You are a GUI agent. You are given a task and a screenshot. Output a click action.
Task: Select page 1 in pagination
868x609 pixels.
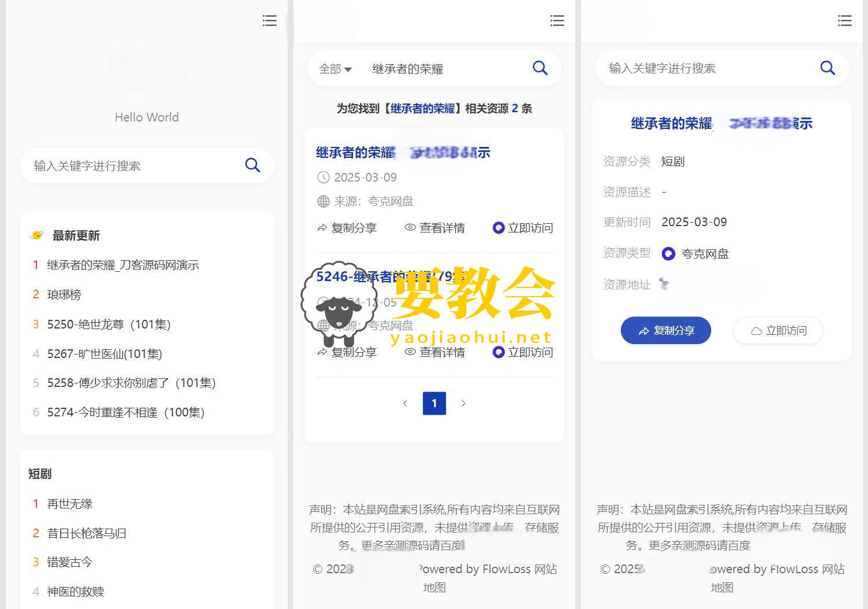click(434, 404)
